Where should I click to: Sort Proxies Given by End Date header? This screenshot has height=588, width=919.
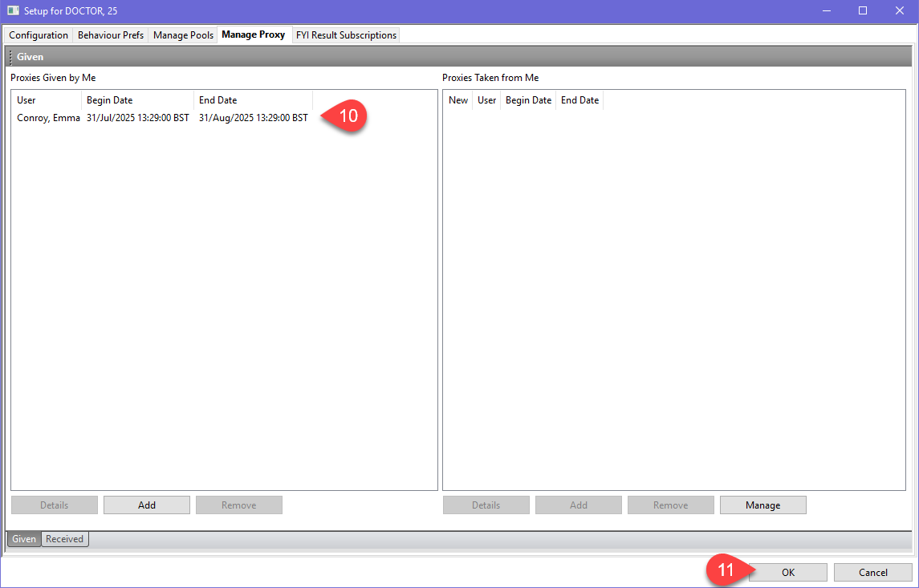click(x=253, y=100)
